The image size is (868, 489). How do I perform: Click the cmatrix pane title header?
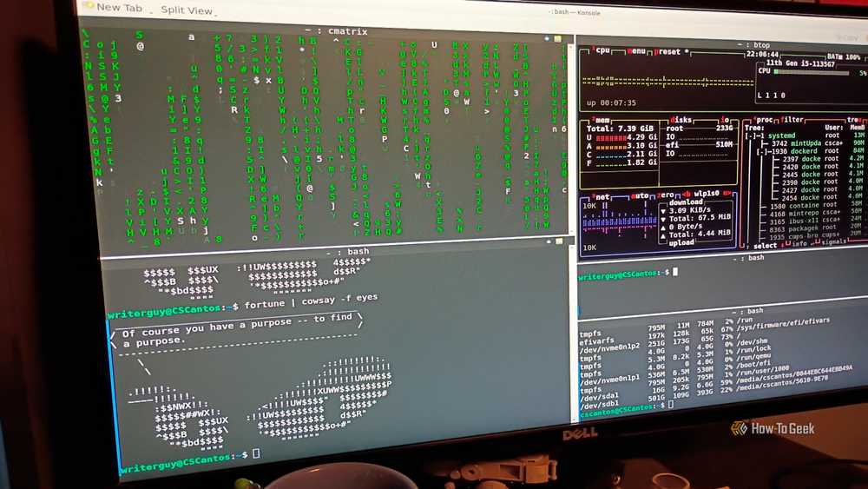coord(337,31)
